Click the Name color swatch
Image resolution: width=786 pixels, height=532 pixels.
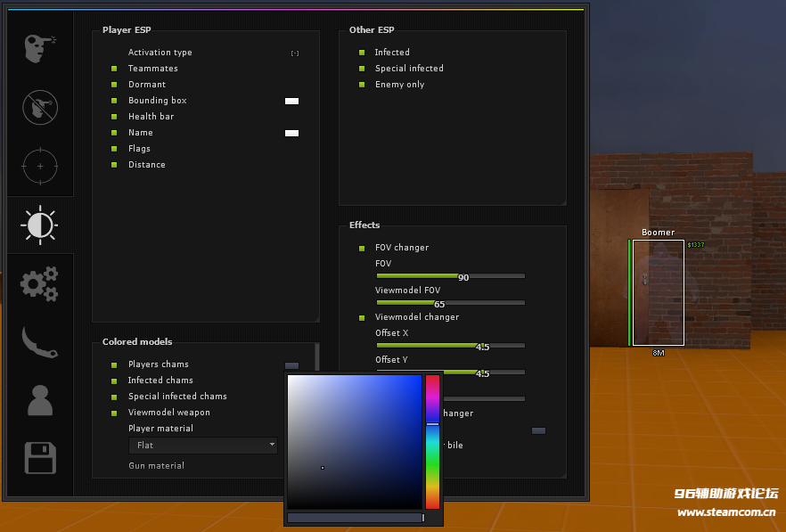pos(291,133)
